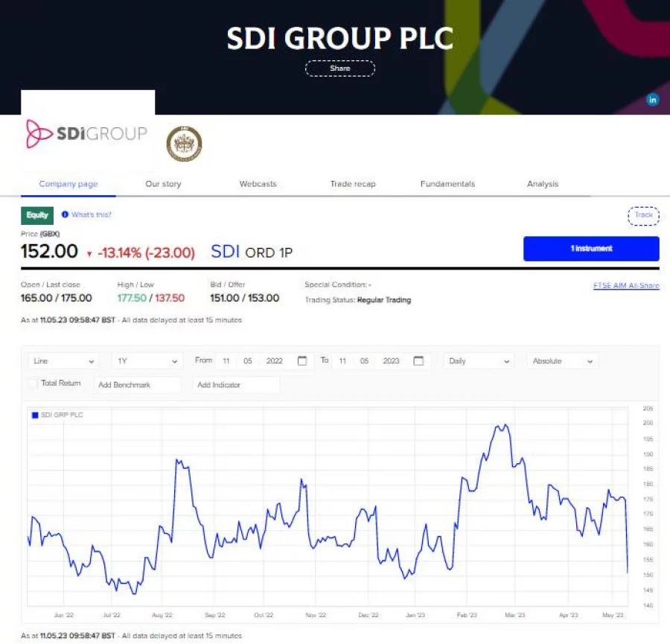Click the SDI ORD 1P instrument name
The width and height of the screenshot is (670, 644).
tap(252, 252)
